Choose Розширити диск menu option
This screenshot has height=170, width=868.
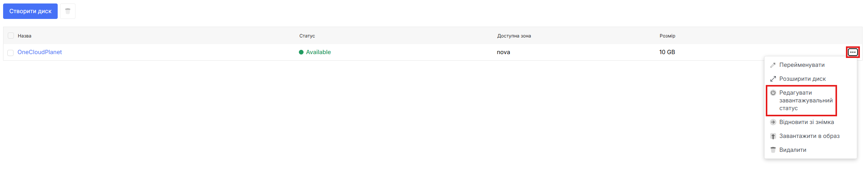click(x=803, y=79)
